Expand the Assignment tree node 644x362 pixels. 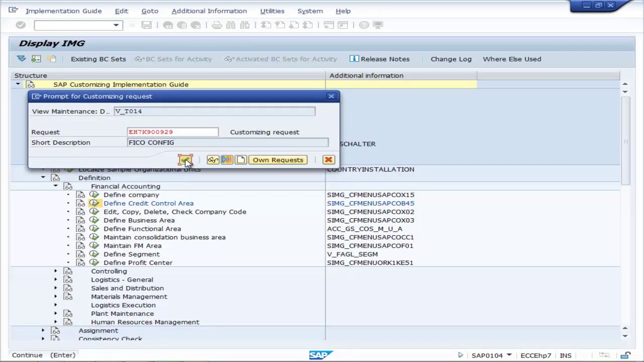coord(43,331)
